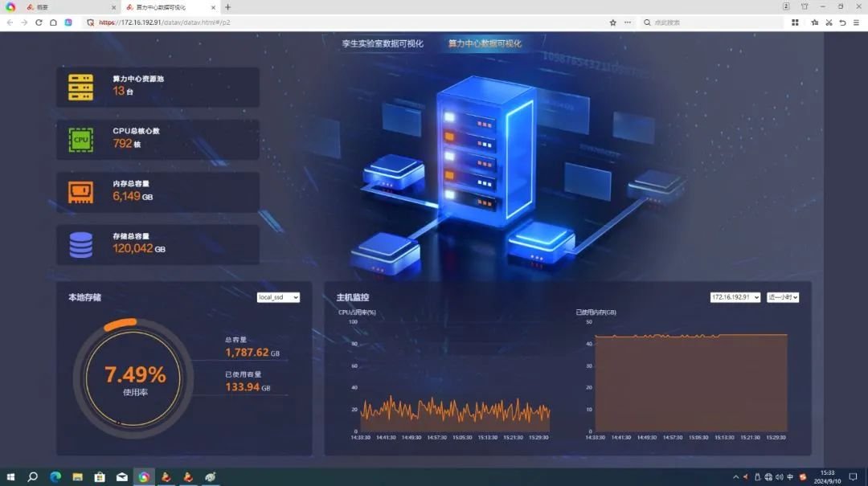Bookmark this page with the star icon
This screenshot has width=868, height=486.
pyautogui.click(x=612, y=22)
